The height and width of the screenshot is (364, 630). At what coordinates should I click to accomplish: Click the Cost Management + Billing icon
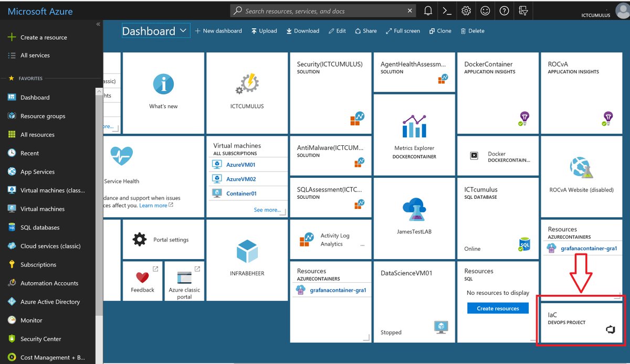click(x=12, y=358)
